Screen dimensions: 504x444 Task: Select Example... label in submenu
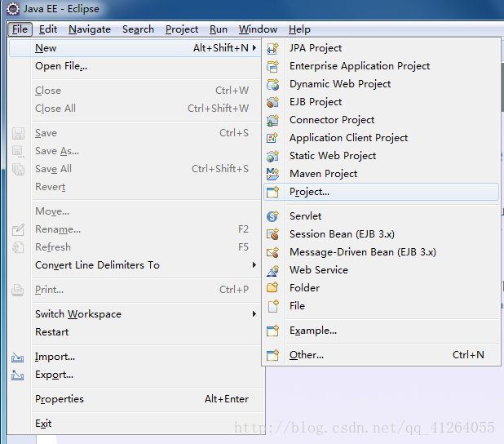[x=313, y=331]
